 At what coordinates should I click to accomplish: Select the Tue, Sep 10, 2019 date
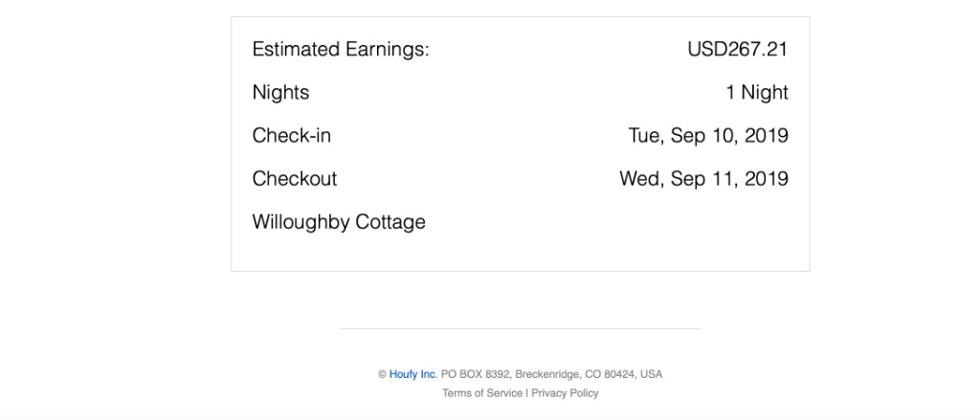(708, 136)
